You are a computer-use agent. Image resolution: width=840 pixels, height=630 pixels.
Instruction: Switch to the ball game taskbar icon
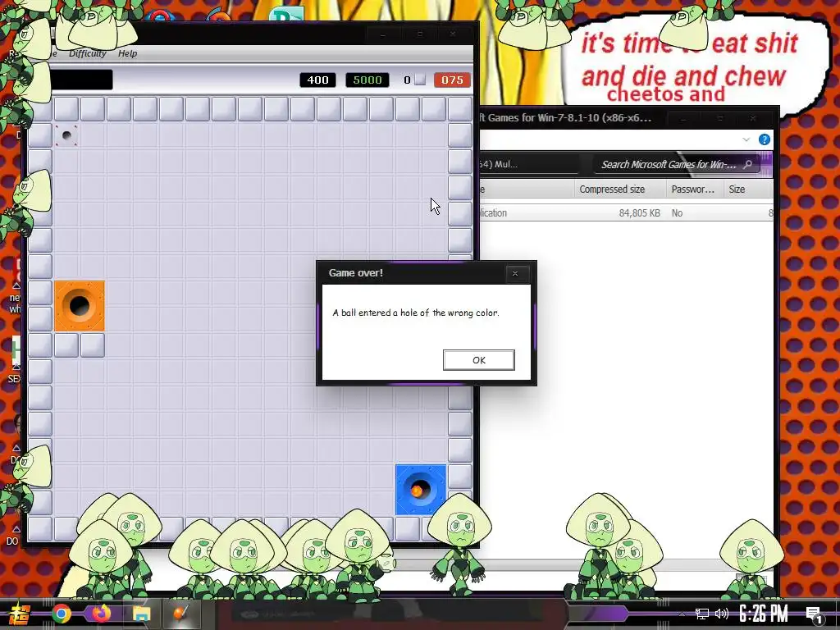[x=181, y=614]
